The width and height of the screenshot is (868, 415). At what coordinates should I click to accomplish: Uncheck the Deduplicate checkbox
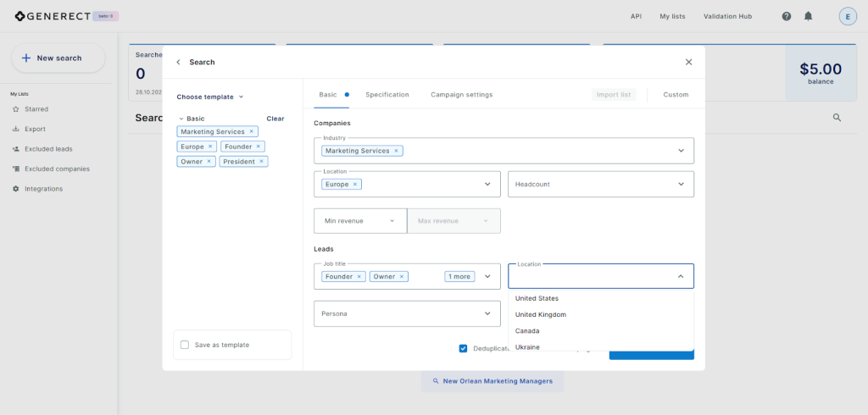click(463, 348)
